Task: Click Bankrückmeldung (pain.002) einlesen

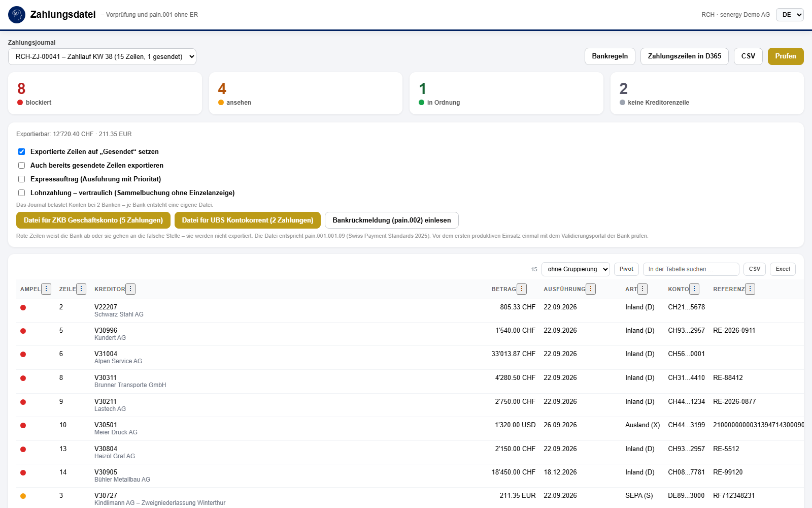Action: [x=392, y=220]
